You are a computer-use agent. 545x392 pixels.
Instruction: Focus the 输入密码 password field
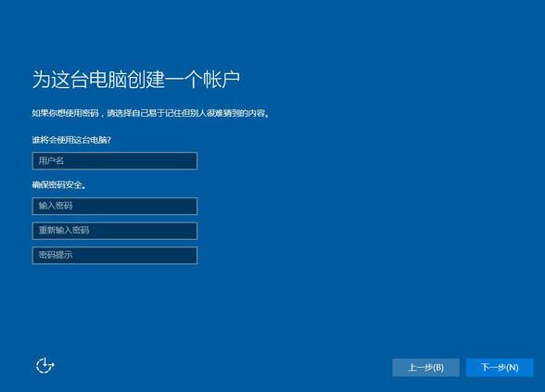coord(115,206)
